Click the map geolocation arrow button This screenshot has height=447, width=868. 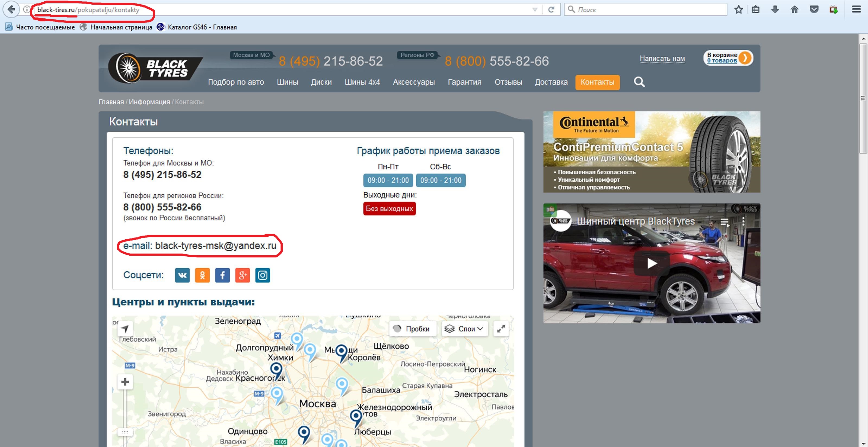coord(125,329)
